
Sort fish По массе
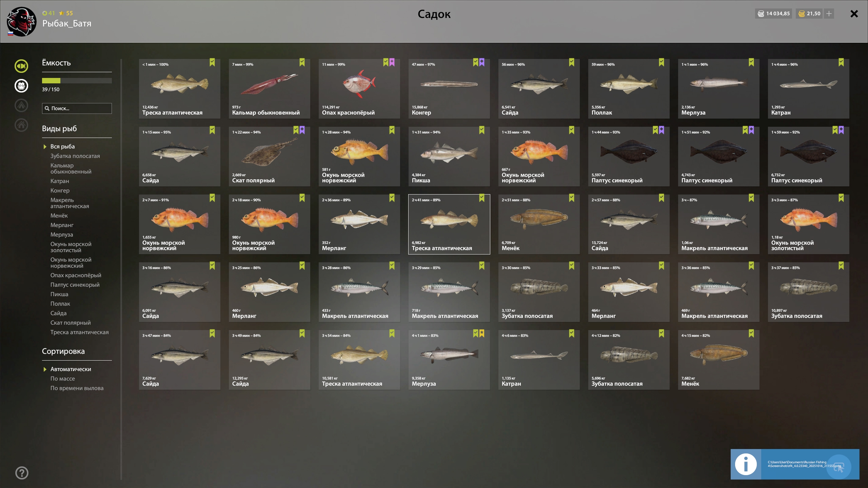63,379
